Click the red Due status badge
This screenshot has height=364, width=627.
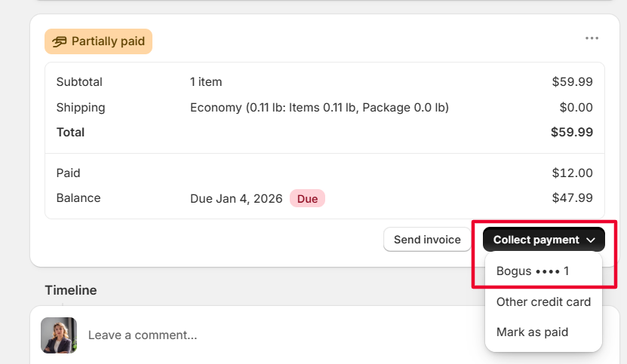[x=307, y=199]
